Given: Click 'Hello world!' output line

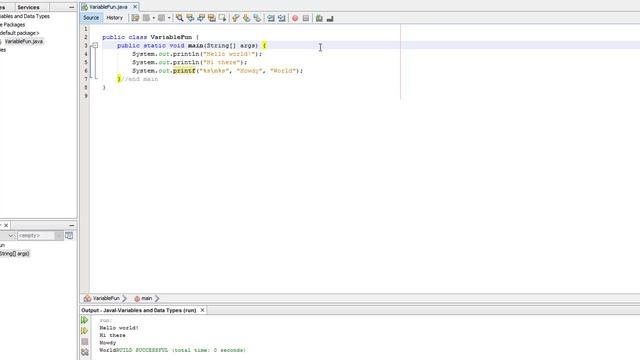Looking at the screenshot, I should pos(119,328).
